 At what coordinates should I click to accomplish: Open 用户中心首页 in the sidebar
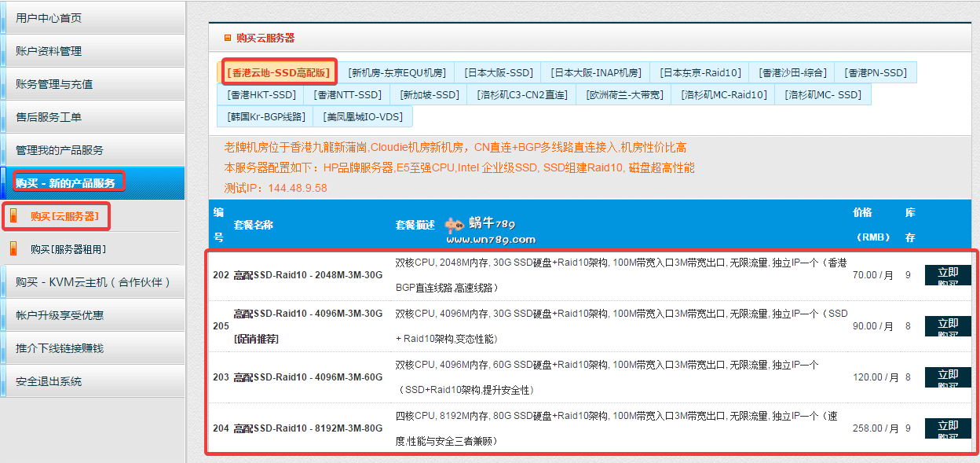(49, 17)
